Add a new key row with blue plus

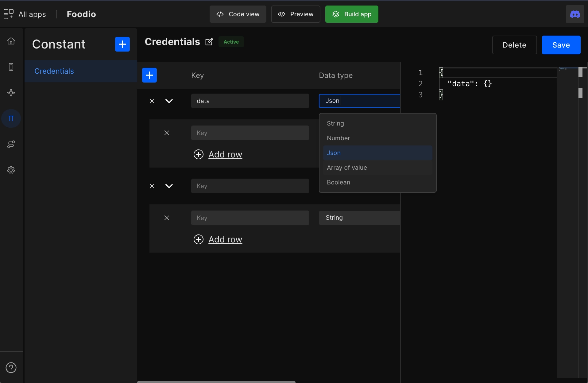[149, 75]
